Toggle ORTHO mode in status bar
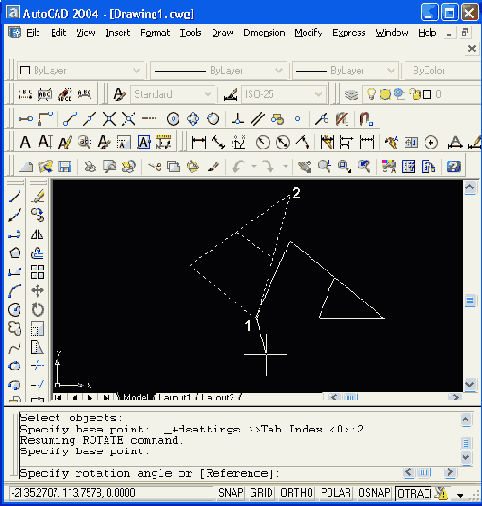Screen dimensions: 482x506 (x=296, y=493)
